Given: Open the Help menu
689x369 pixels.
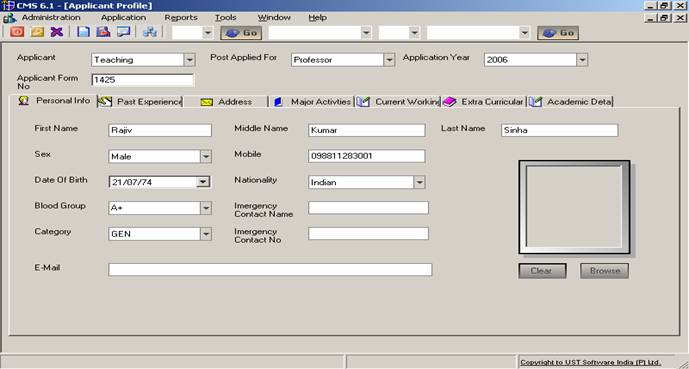Looking at the screenshot, I should pos(317,18).
